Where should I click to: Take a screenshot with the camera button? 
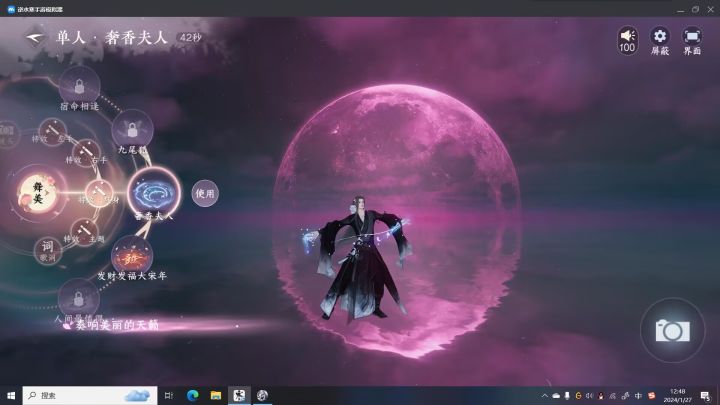point(673,331)
